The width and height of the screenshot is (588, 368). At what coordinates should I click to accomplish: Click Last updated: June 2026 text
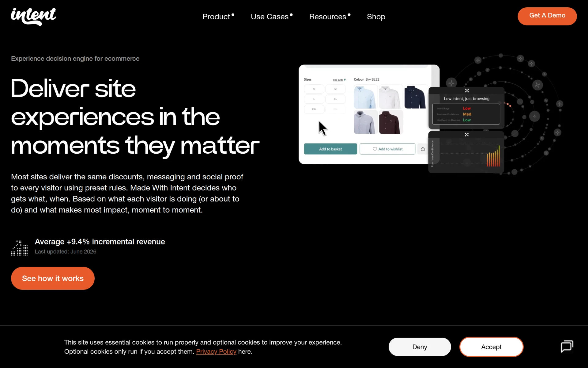click(x=66, y=251)
